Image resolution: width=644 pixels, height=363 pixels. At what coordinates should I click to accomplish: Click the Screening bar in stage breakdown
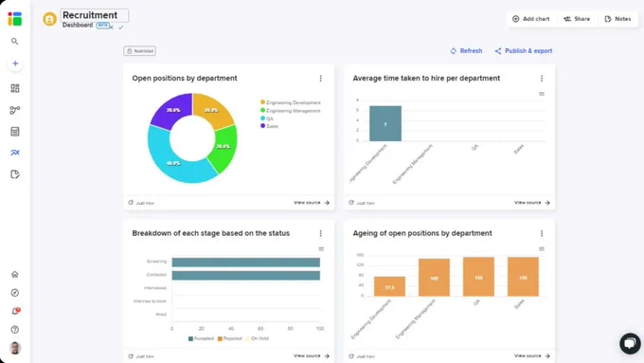click(x=245, y=263)
